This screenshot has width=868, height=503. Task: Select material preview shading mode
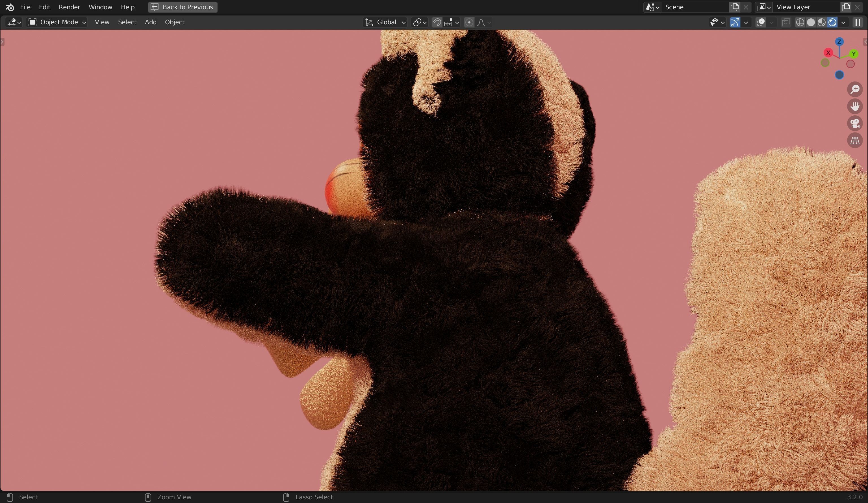821,22
